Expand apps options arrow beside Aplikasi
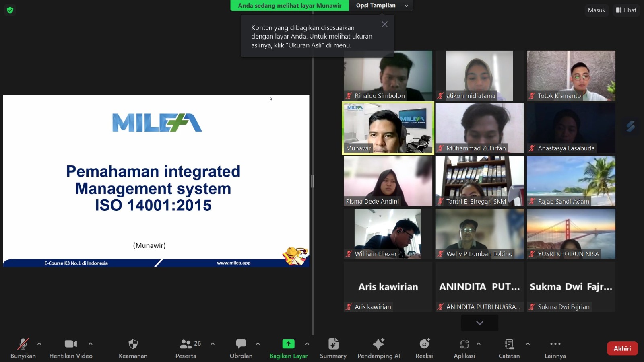This screenshot has height=362, width=644. (x=479, y=344)
